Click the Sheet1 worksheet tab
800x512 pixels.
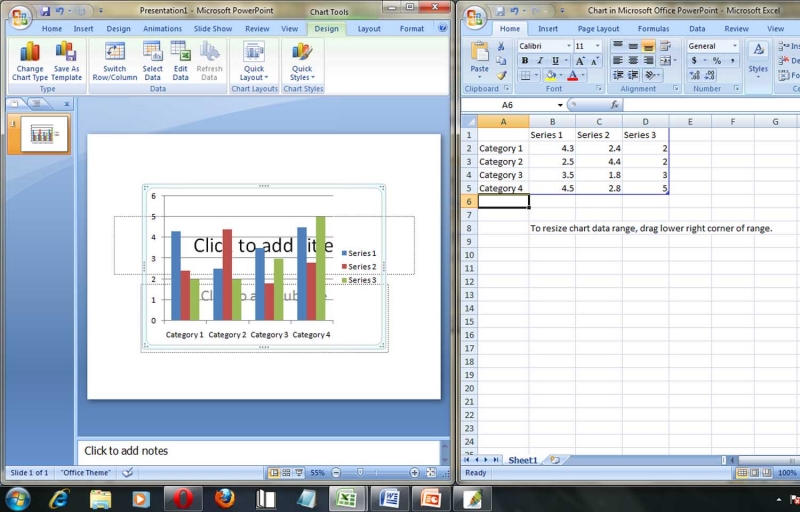tap(522, 460)
